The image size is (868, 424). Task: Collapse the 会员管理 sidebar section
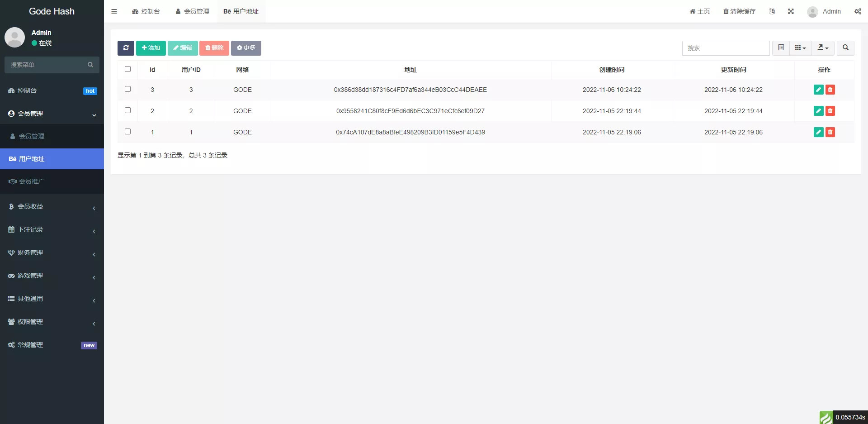(52, 114)
